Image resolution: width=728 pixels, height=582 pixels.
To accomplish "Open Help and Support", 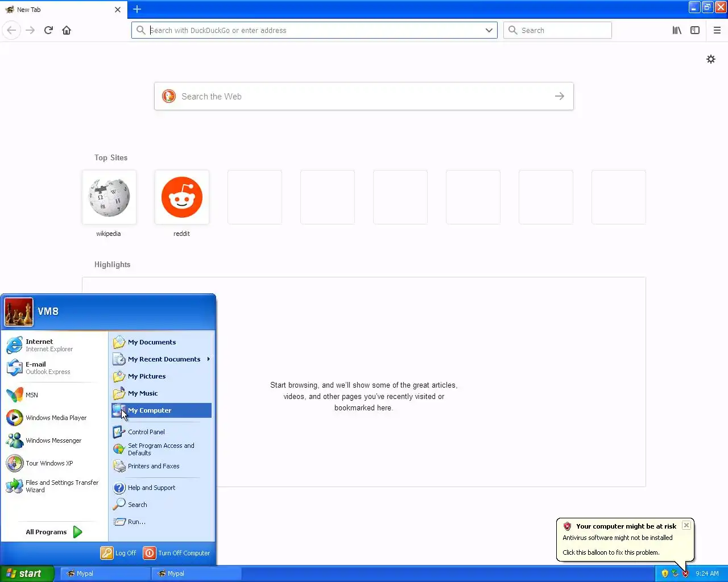I will tap(162, 488).
